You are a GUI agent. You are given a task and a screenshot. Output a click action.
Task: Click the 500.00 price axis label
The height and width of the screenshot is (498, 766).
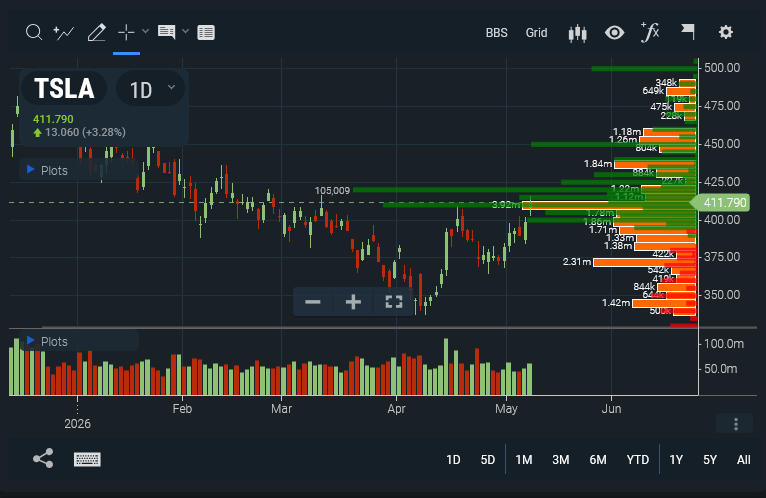722,68
